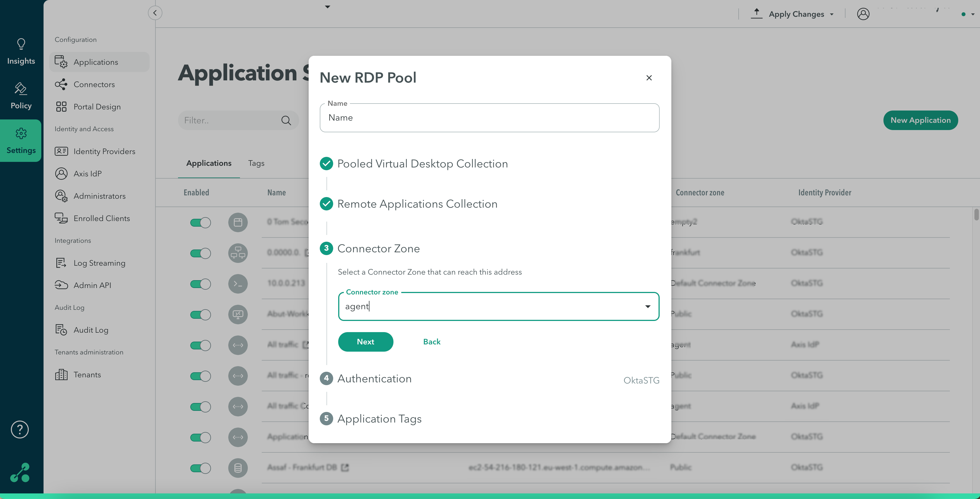This screenshot has width=980, height=499.
Task: Click the Name input field
Action: (489, 118)
